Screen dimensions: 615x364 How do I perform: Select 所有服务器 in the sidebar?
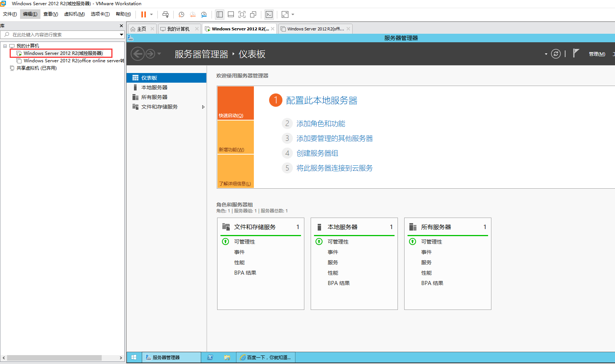(x=166, y=97)
